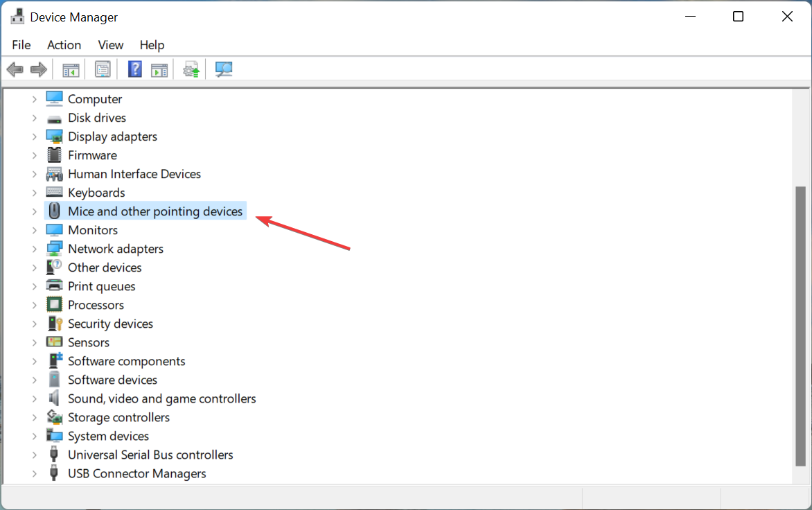This screenshot has width=812, height=510.
Task: Click the Computer category icon
Action: (x=54, y=98)
